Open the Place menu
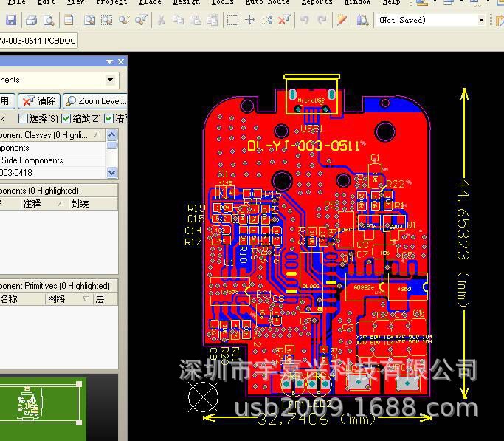 point(150,2)
